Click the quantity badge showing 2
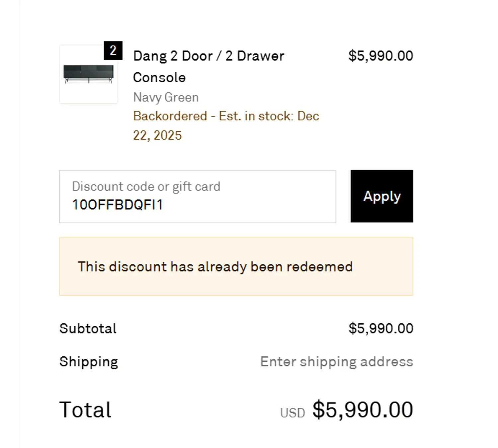 point(113,50)
